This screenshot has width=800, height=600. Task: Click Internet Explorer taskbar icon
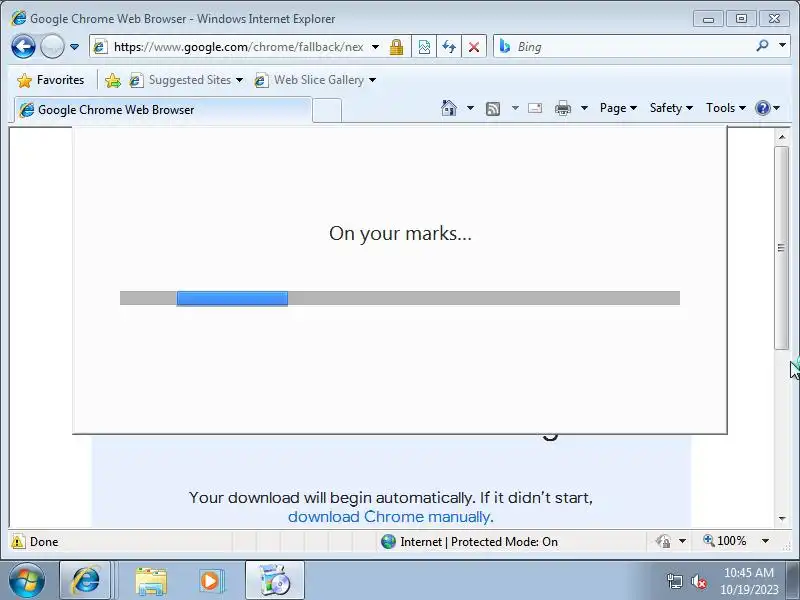pos(85,581)
